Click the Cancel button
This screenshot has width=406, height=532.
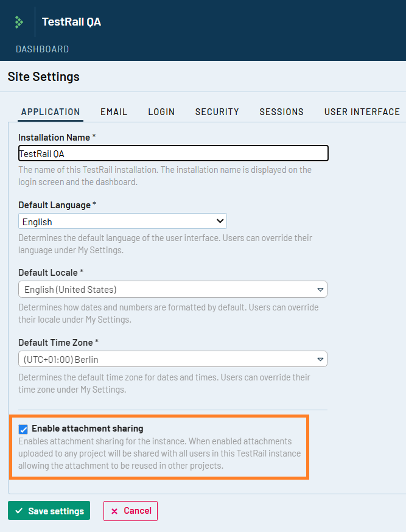131,511
